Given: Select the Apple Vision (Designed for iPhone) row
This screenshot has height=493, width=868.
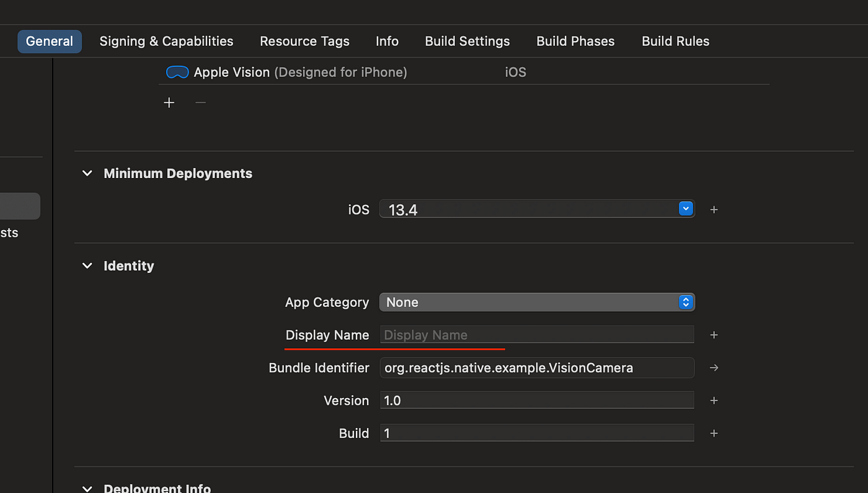Looking at the screenshot, I should (464, 73).
